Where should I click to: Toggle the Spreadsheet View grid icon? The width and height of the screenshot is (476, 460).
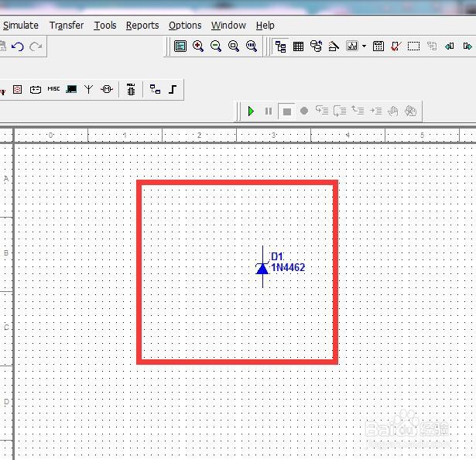coord(298,46)
